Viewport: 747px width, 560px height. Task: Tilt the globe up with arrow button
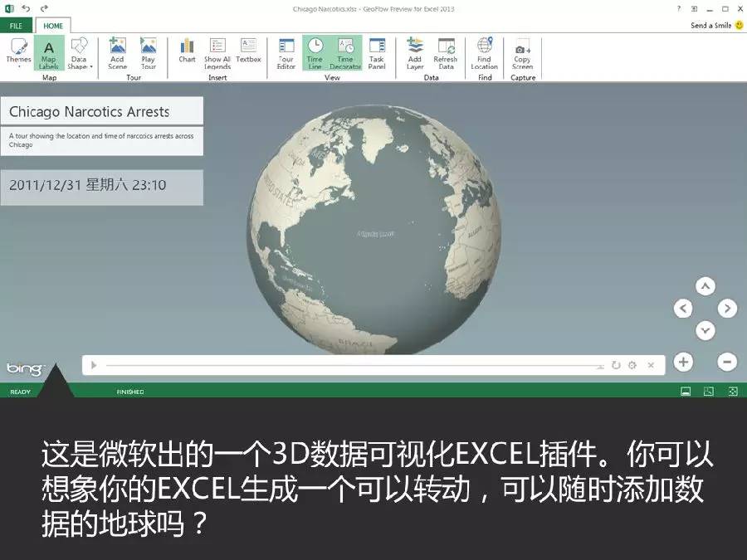705,286
